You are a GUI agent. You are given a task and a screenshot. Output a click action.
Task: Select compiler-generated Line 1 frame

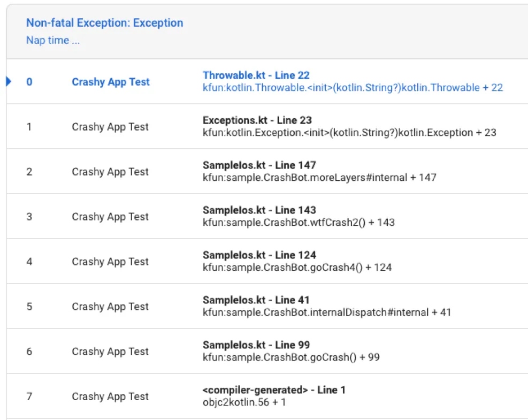pos(267,396)
